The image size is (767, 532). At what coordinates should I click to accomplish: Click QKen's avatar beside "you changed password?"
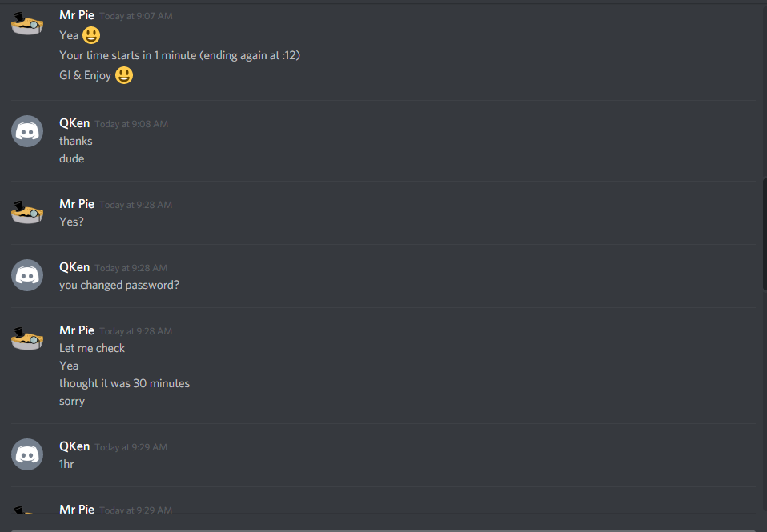(27, 275)
